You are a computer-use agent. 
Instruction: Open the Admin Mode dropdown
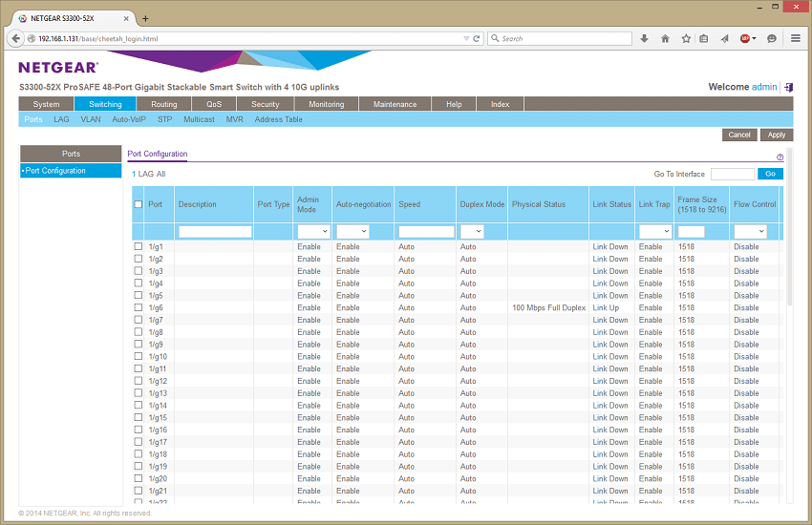(313, 231)
